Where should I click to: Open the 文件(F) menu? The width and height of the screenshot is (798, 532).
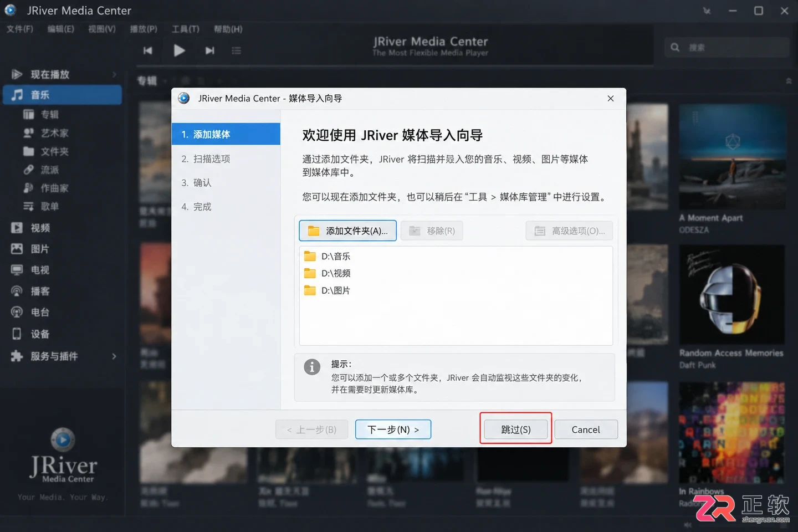point(20,29)
